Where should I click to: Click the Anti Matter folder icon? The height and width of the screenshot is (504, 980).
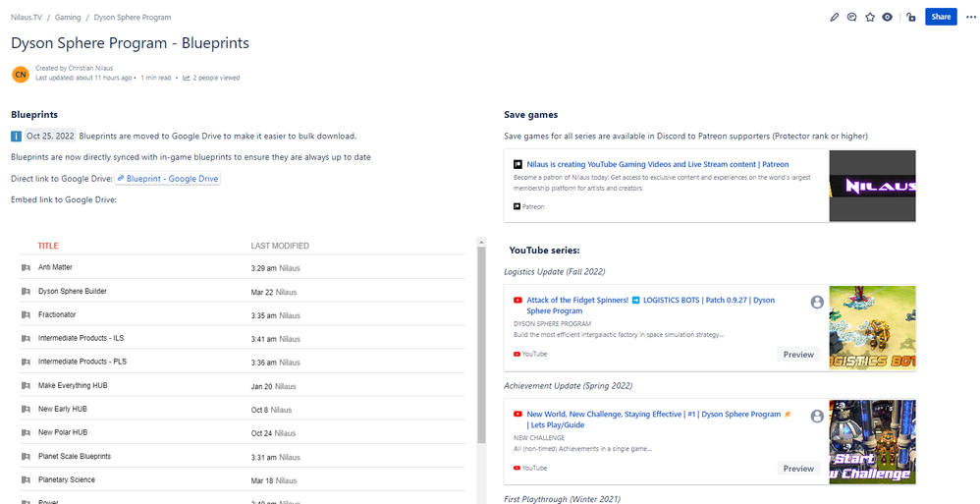tap(26, 267)
